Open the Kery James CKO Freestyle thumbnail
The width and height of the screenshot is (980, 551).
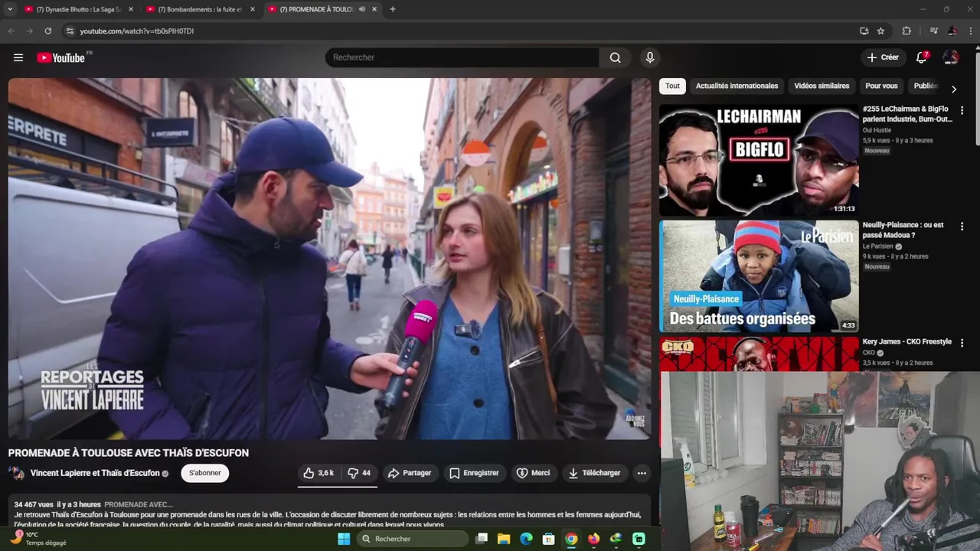click(759, 354)
